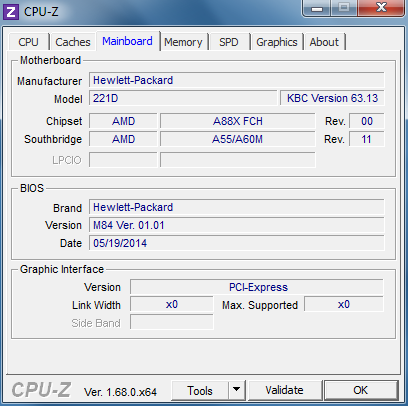Go to the Memory tab
The width and height of the screenshot is (408, 406).
(183, 42)
